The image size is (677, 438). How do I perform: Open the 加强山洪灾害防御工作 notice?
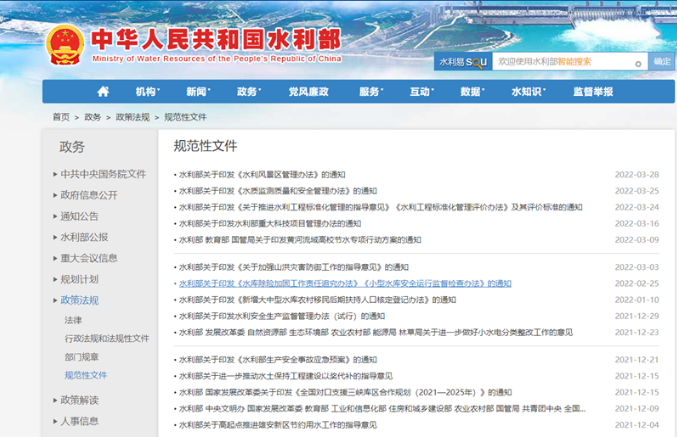[x=294, y=267]
